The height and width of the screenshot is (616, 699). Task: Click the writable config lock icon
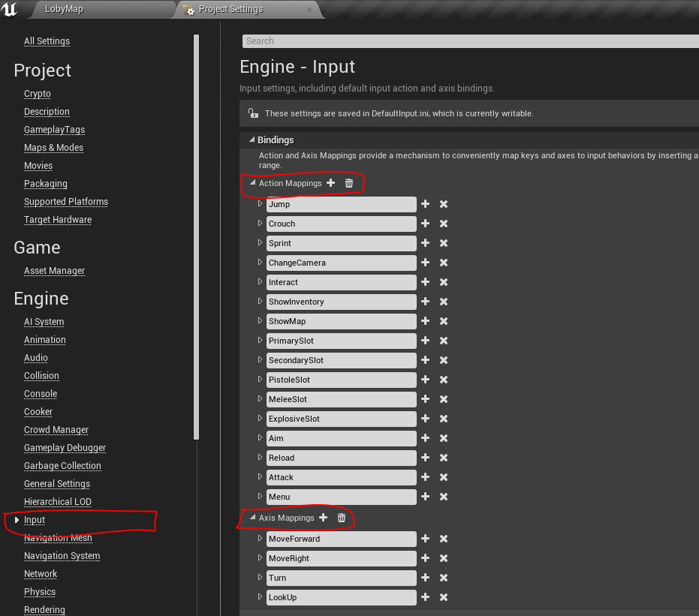click(x=253, y=113)
